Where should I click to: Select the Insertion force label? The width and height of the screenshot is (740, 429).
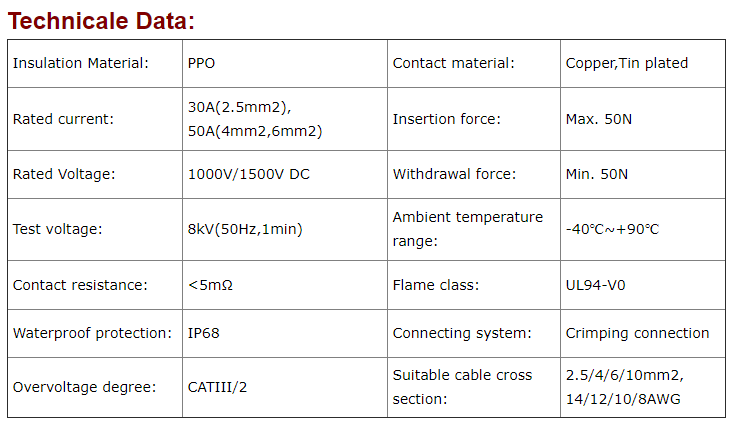pos(446,119)
